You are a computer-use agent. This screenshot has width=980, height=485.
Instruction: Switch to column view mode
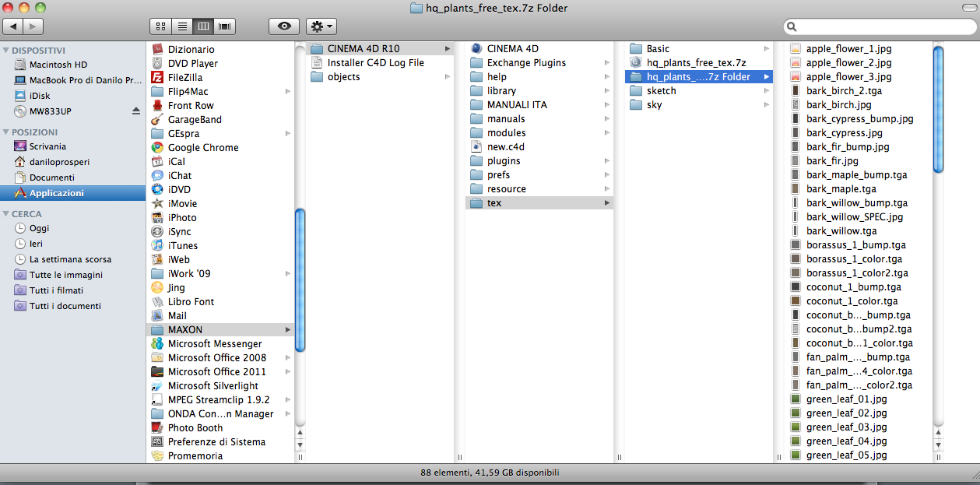pos(203,26)
